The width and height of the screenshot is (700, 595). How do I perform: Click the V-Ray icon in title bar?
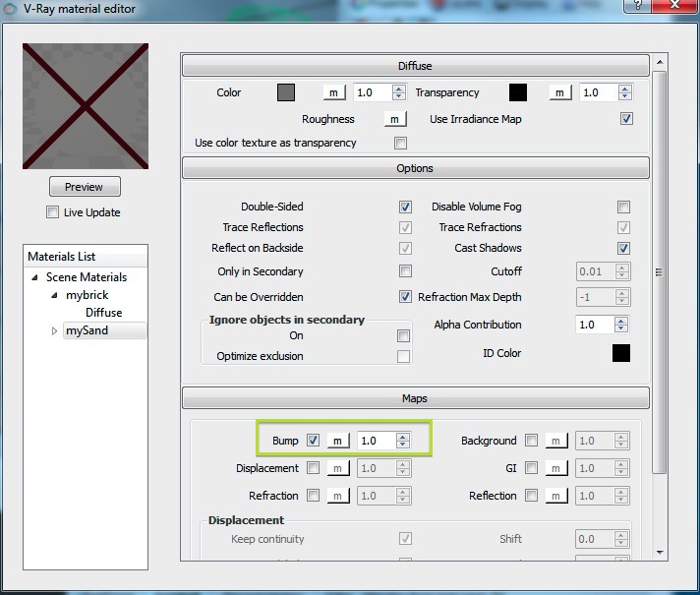click(x=10, y=8)
